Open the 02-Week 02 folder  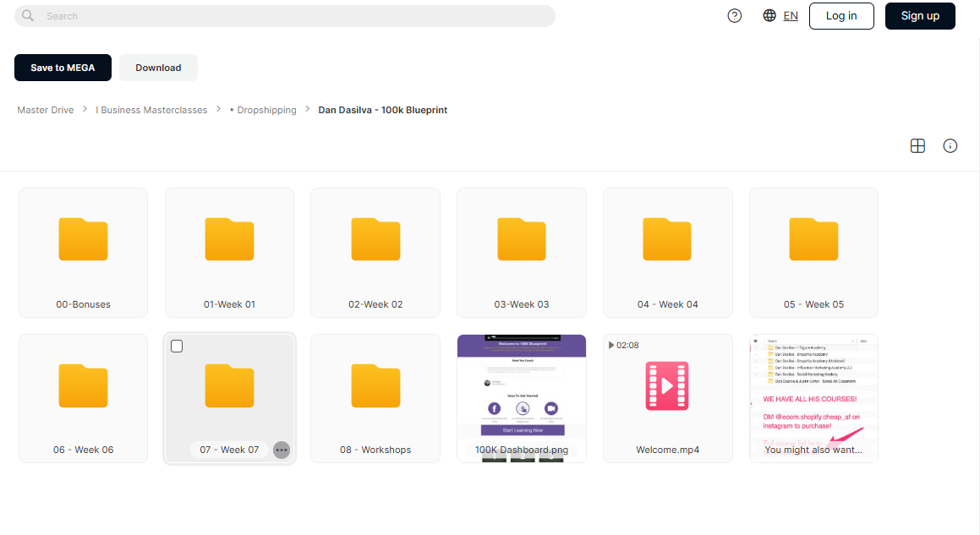coord(375,253)
